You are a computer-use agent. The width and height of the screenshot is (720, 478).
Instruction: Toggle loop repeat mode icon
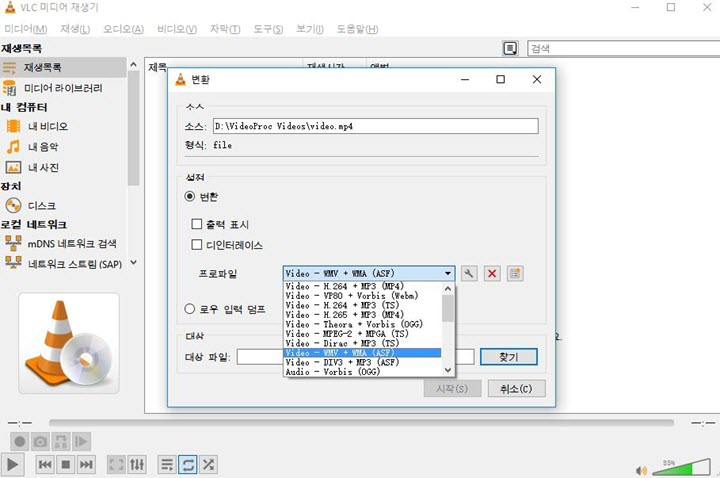click(188, 465)
